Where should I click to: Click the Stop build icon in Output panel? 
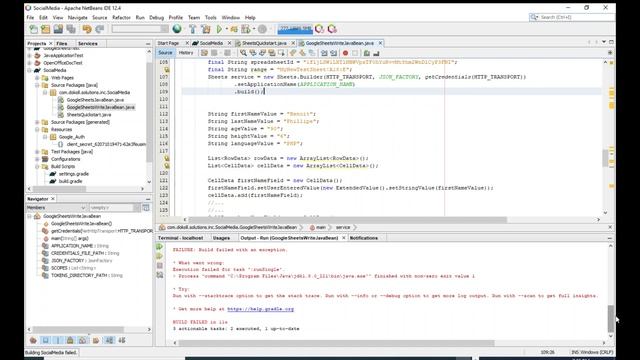(160, 266)
